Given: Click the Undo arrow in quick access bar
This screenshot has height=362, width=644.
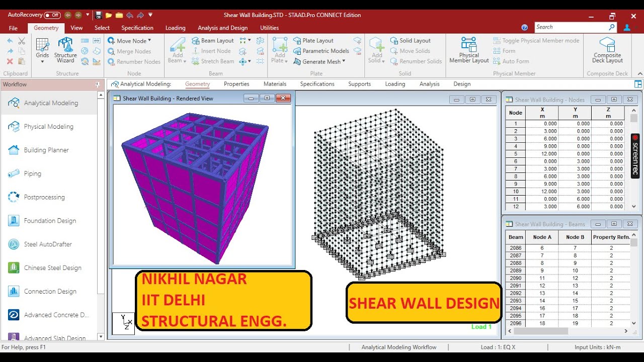Looking at the screenshot, I should pos(130,15).
